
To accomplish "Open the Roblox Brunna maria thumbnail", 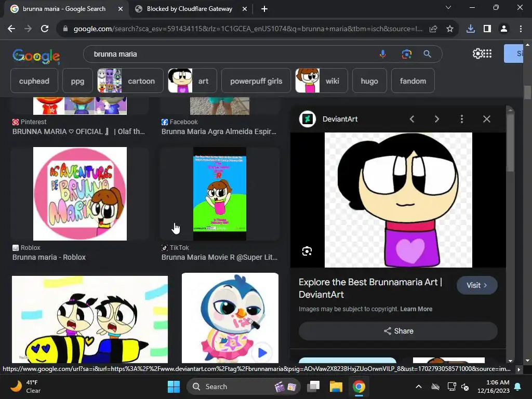I will tap(80, 194).
